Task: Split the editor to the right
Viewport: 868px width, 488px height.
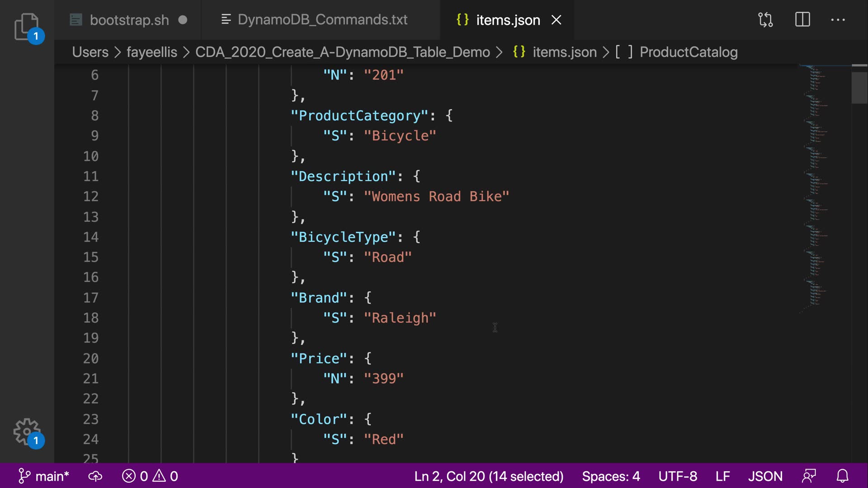Action: click(802, 20)
